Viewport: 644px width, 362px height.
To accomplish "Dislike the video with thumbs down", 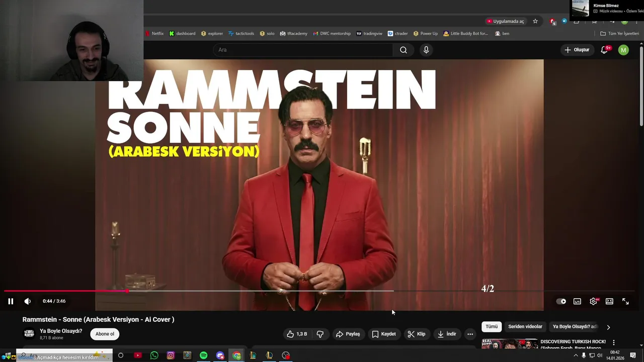I will point(320,334).
